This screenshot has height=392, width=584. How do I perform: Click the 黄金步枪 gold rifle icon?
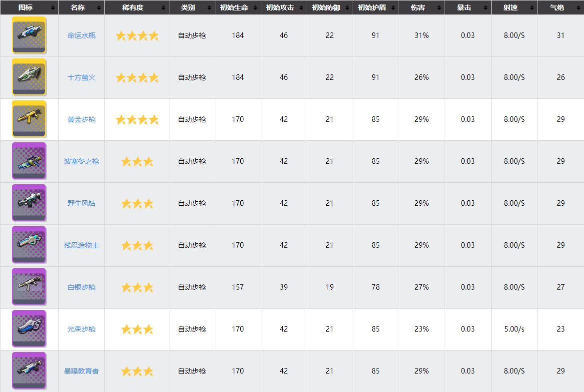coord(29,119)
